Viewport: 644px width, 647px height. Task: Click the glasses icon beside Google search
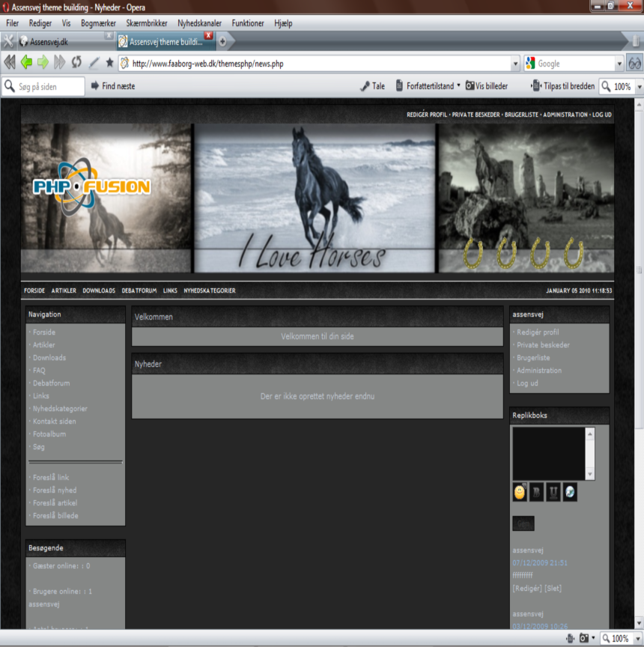(x=634, y=64)
